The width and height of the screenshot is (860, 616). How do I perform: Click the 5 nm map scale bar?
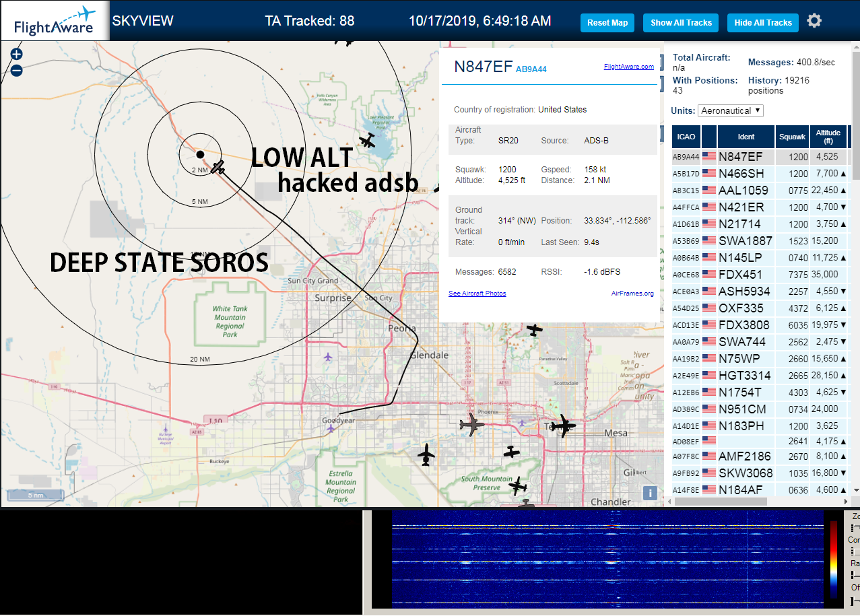[x=36, y=495]
